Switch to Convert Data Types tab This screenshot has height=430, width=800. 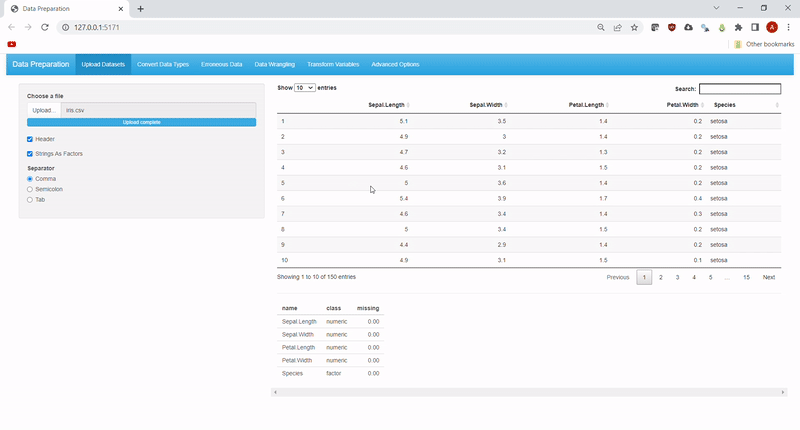(163, 64)
